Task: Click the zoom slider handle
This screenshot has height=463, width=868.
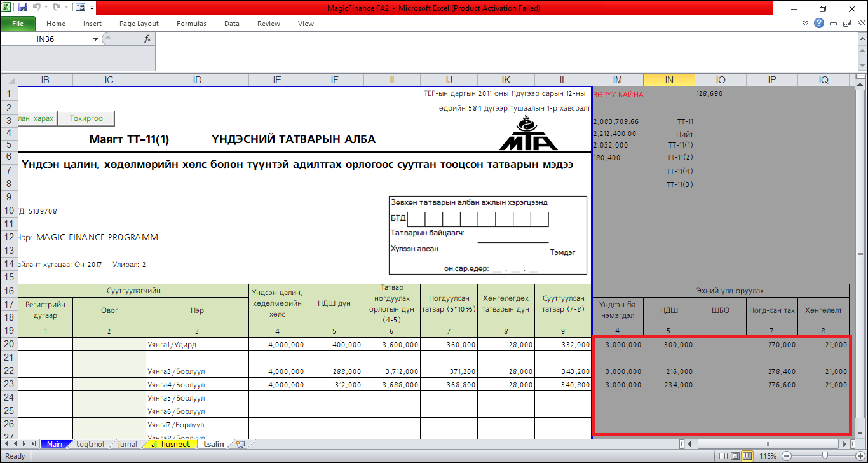Action: pyautogui.click(x=825, y=456)
